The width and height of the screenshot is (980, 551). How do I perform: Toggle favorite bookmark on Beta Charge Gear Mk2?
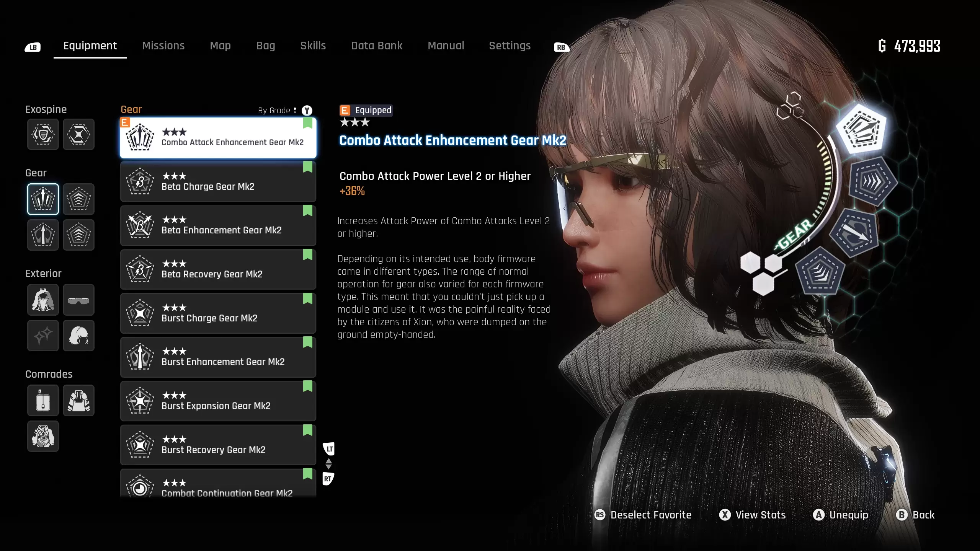(x=308, y=167)
